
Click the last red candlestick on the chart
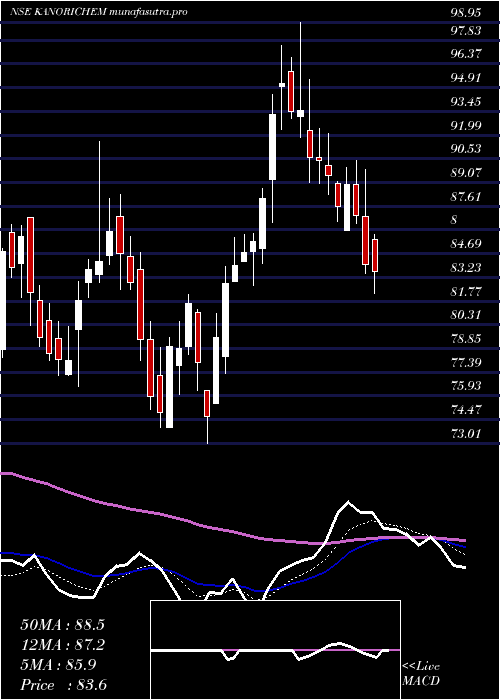[x=375, y=255]
